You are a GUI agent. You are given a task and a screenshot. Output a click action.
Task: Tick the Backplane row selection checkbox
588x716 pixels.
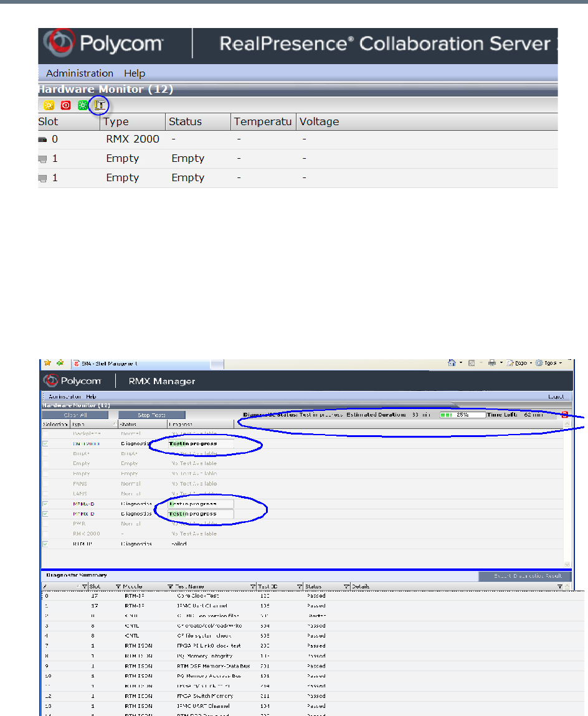click(45, 433)
